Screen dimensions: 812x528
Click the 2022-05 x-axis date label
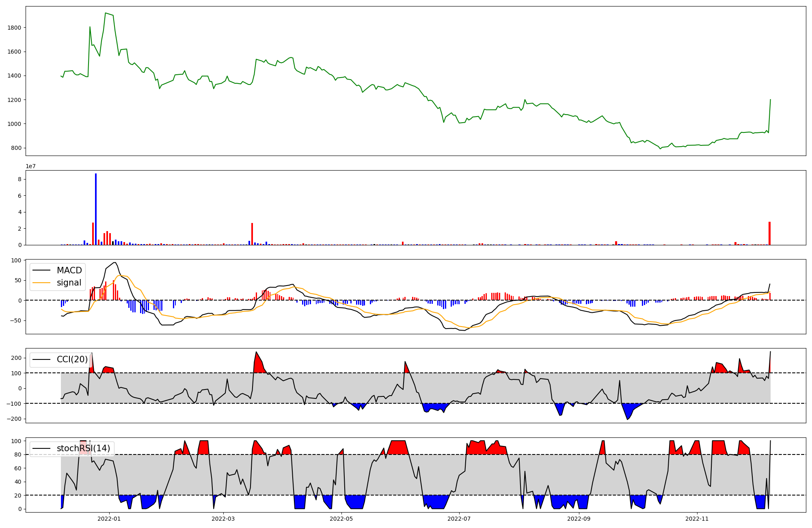click(341, 519)
